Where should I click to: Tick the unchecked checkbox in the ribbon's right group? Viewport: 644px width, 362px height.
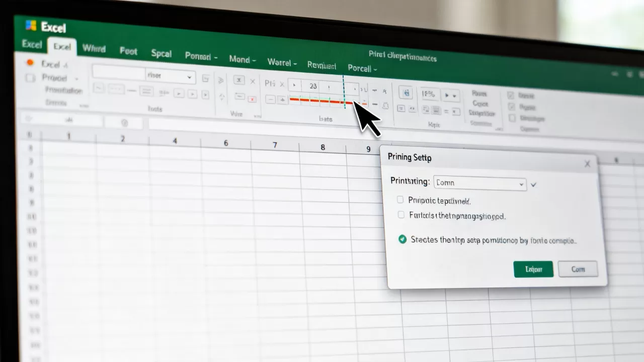[x=512, y=119]
